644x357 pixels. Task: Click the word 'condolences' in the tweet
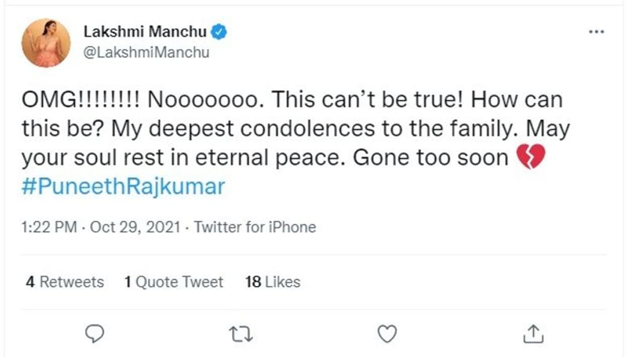[x=307, y=129]
